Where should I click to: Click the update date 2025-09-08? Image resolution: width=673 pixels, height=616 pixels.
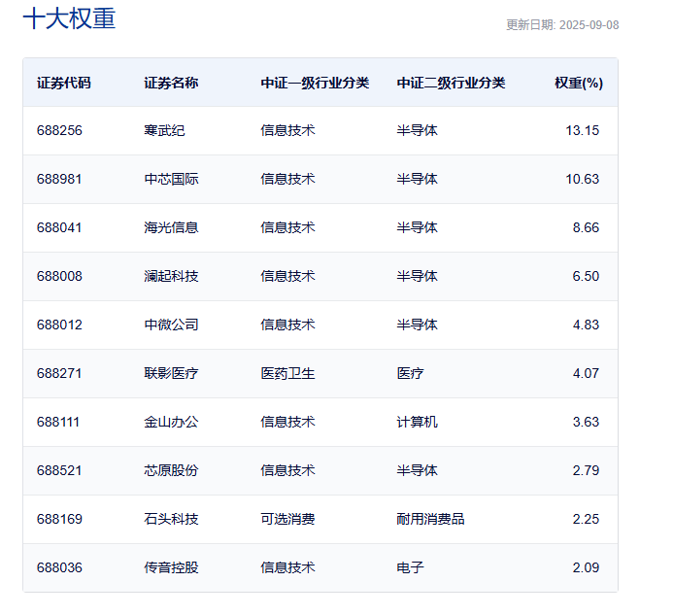click(589, 25)
